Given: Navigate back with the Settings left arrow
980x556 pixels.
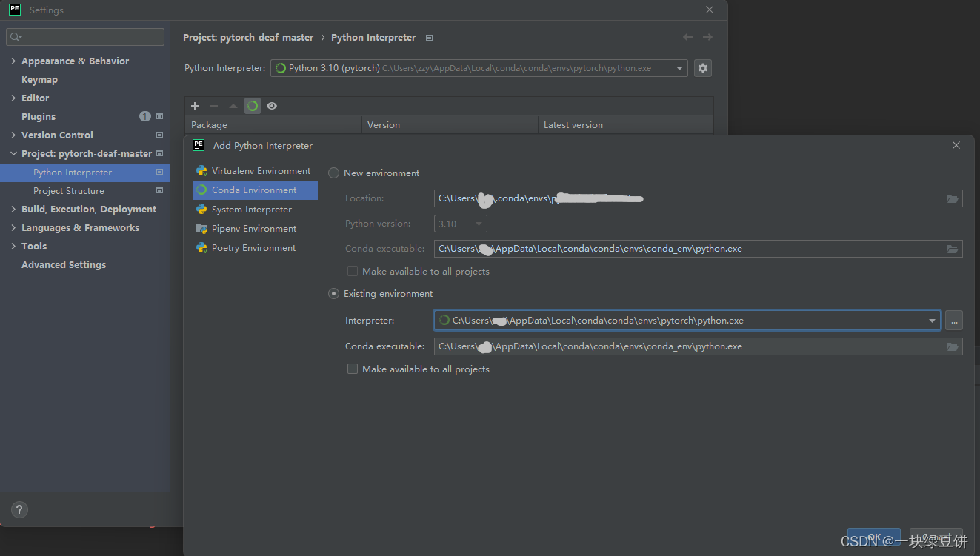Looking at the screenshot, I should pyautogui.click(x=687, y=37).
